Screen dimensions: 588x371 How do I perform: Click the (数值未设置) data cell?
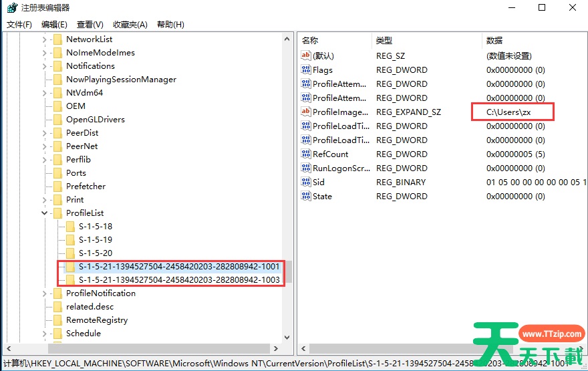509,56
